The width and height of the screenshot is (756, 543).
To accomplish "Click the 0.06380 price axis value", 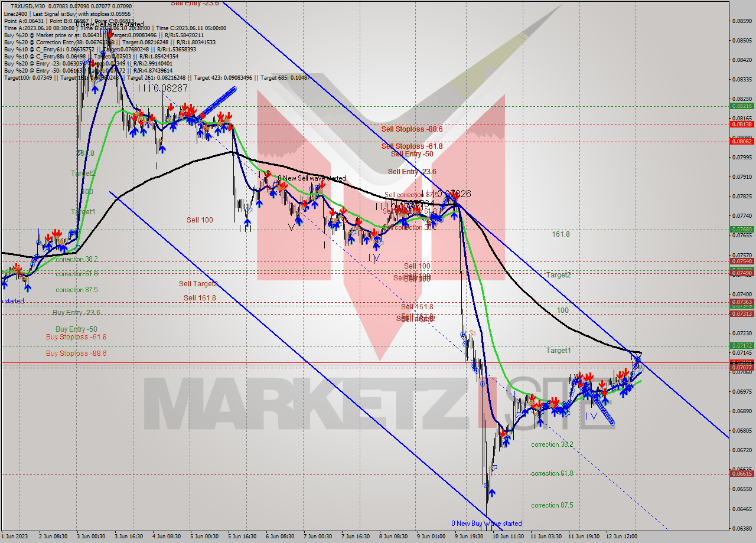I will [x=742, y=528].
